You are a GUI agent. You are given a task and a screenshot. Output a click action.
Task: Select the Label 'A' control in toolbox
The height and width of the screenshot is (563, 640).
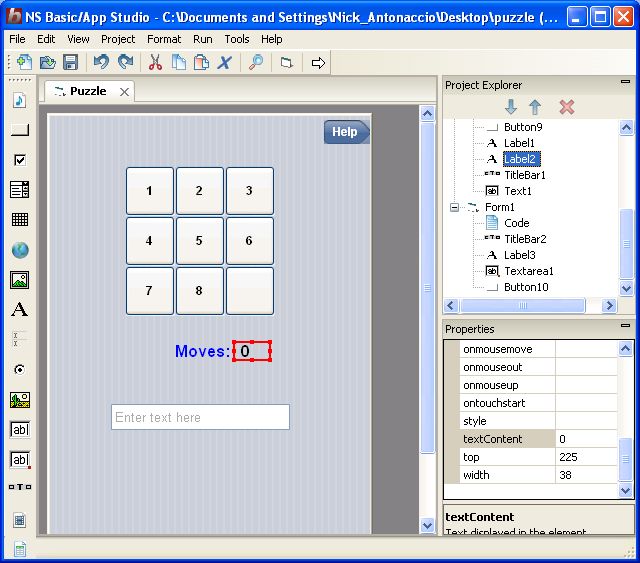click(20, 309)
